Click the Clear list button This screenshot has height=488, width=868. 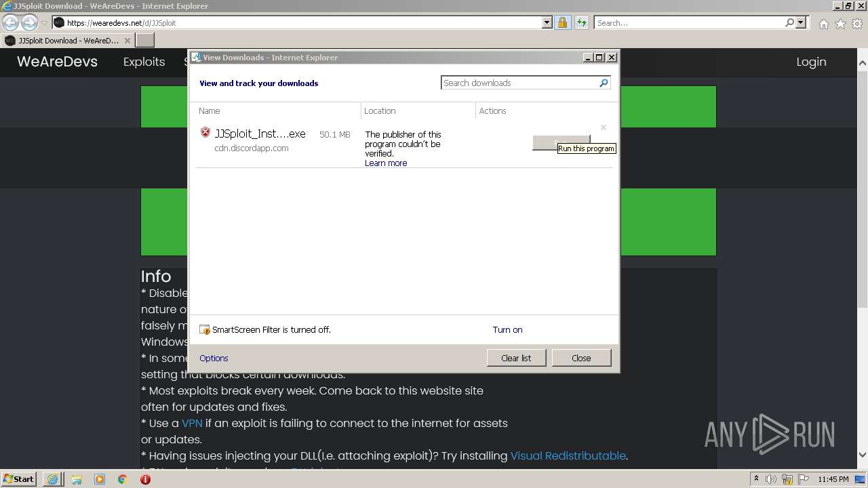pyautogui.click(x=516, y=358)
